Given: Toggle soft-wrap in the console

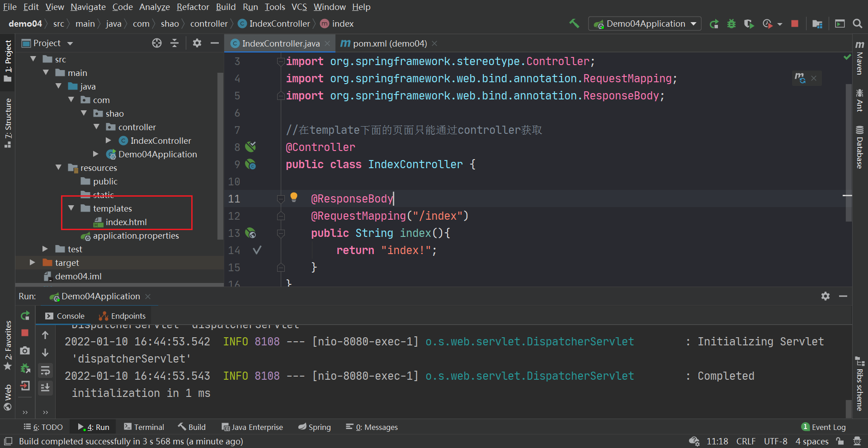Looking at the screenshot, I should pyautogui.click(x=45, y=371).
